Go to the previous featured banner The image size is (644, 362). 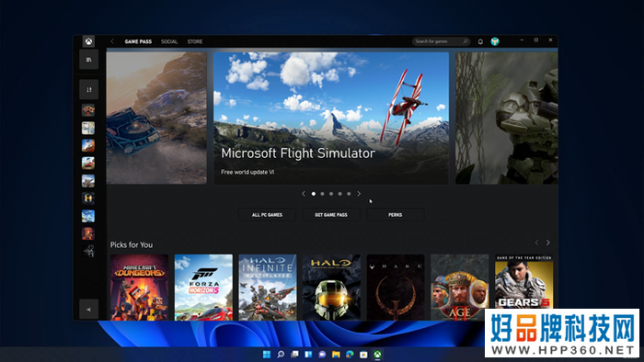point(304,194)
